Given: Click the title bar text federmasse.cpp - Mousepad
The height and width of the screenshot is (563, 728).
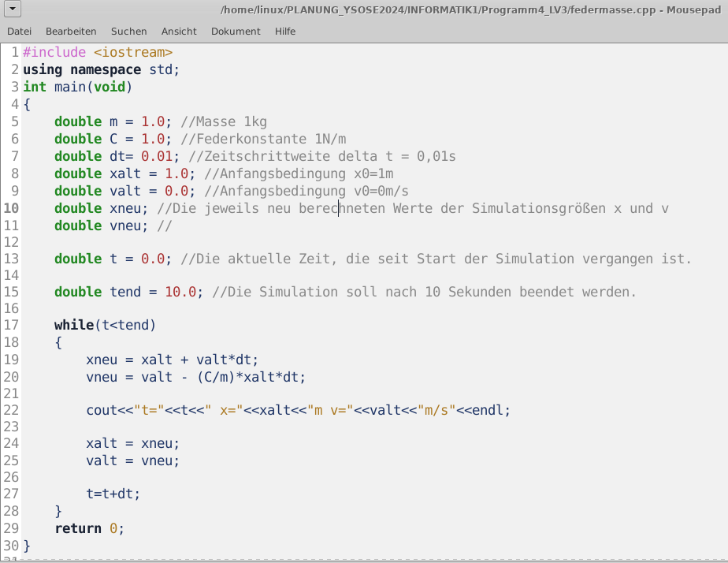Looking at the screenshot, I should click(x=645, y=9).
